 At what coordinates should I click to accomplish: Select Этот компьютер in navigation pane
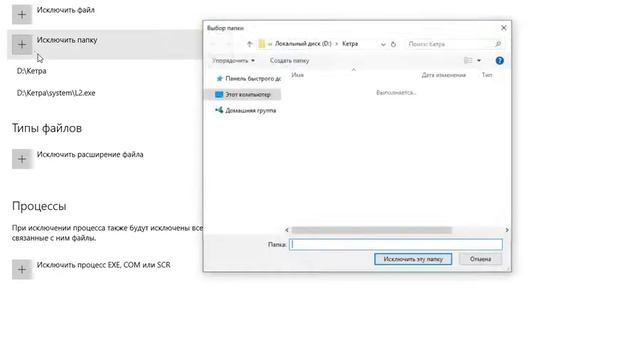(243, 94)
